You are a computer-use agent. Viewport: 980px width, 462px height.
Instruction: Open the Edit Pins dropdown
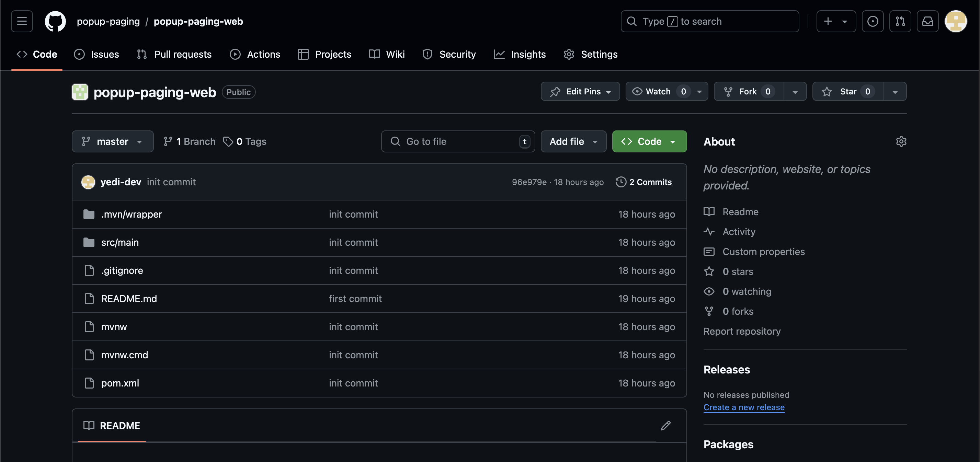click(580, 92)
